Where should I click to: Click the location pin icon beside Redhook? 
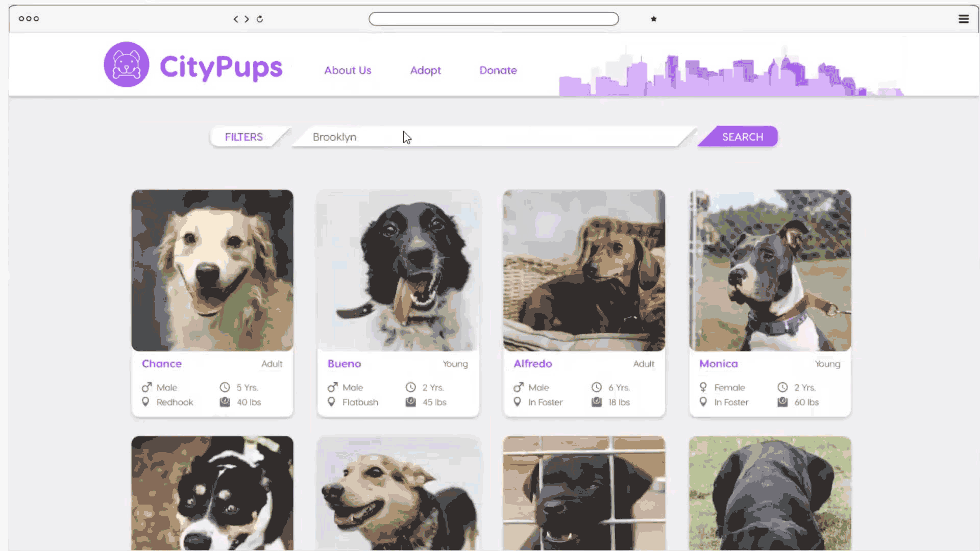pyautogui.click(x=145, y=402)
